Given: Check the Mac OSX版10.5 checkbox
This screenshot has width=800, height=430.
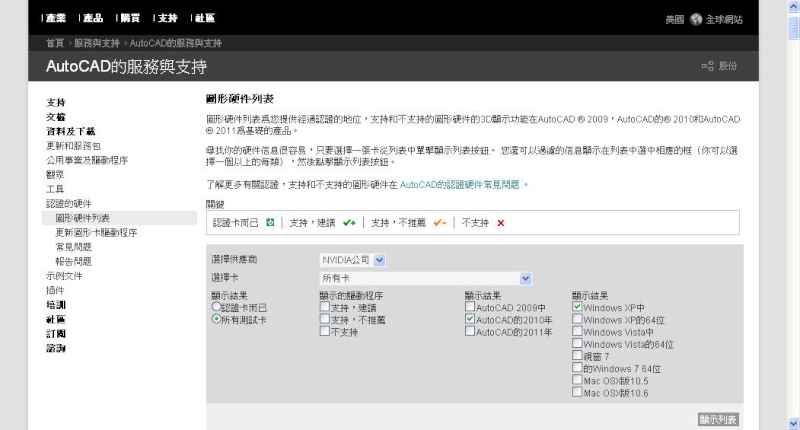Looking at the screenshot, I should [577, 380].
